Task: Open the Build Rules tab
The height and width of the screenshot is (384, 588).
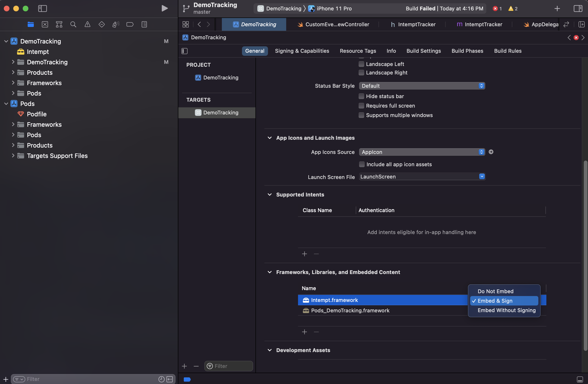Action: pos(508,51)
